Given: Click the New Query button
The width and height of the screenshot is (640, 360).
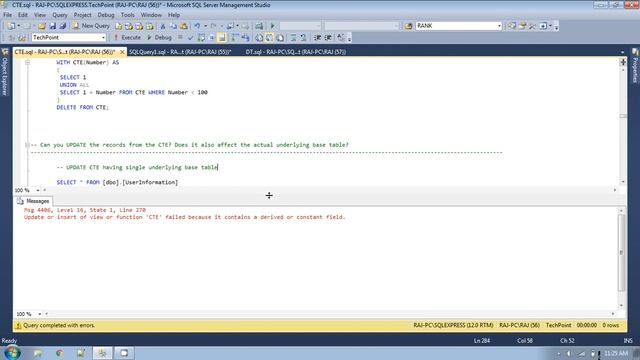Looking at the screenshot, I should [x=91, y=26].
